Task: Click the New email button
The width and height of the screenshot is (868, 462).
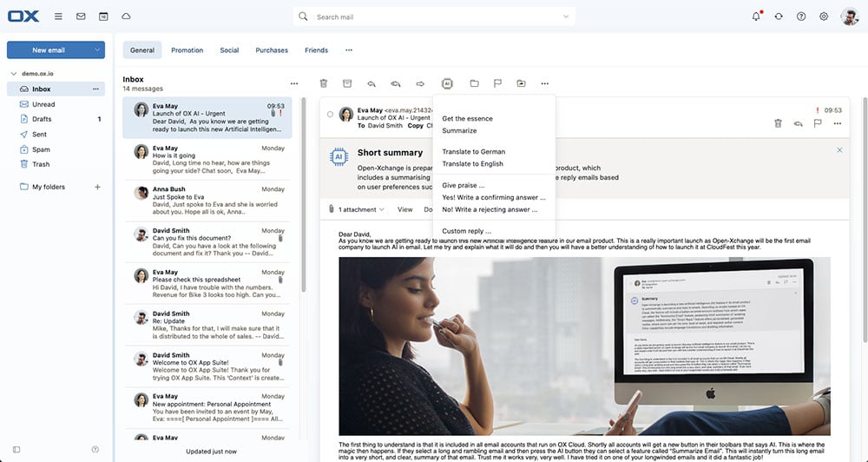Action: pos(48,49)
